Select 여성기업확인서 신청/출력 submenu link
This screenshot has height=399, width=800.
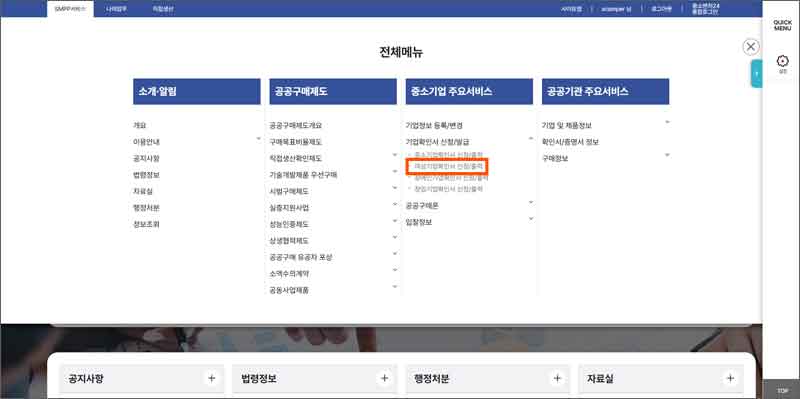click(448, 166)
